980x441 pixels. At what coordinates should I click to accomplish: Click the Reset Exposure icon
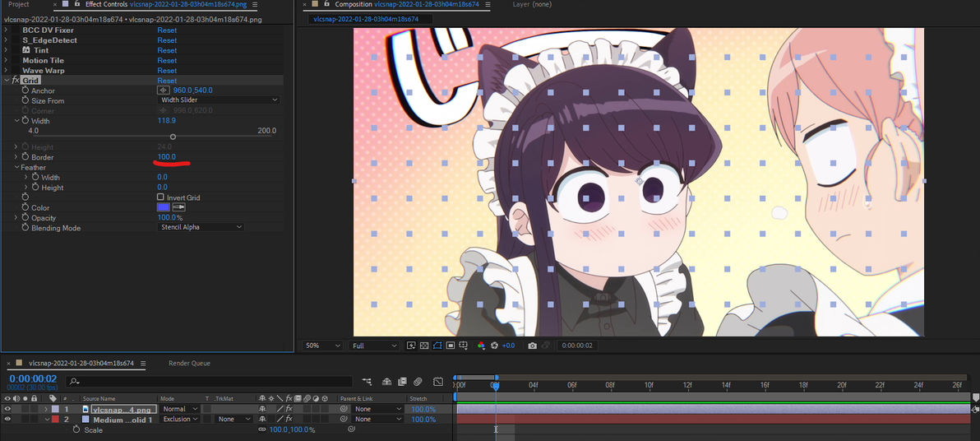point(494,346)
